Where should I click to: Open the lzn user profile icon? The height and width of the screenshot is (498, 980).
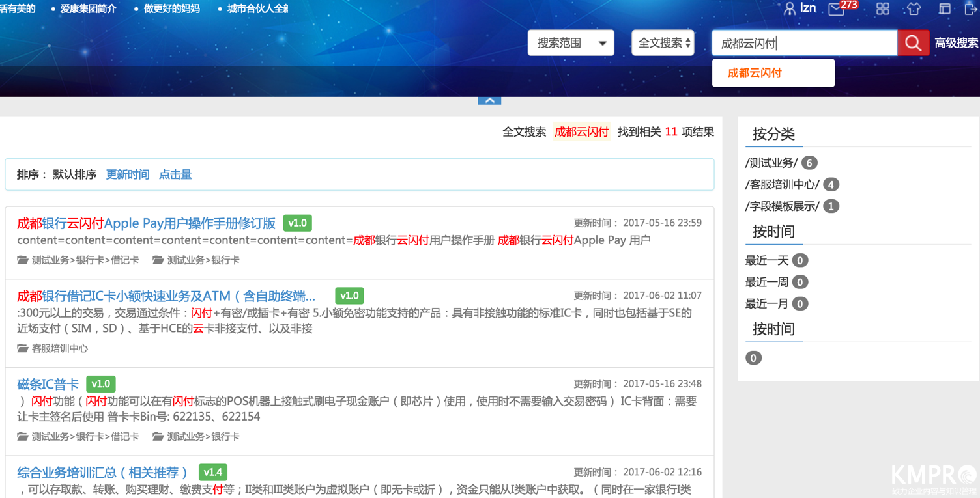tap(790, 8)
